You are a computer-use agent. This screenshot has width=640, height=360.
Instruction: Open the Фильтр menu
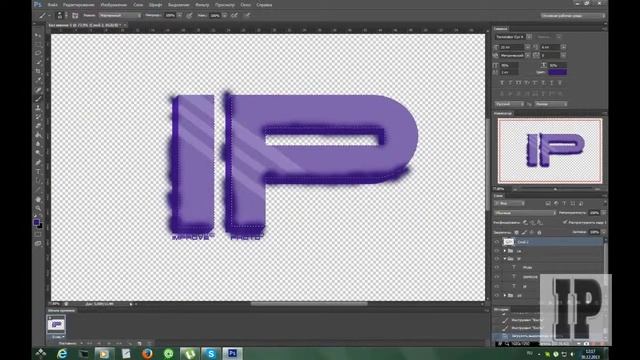click(202, 5)
